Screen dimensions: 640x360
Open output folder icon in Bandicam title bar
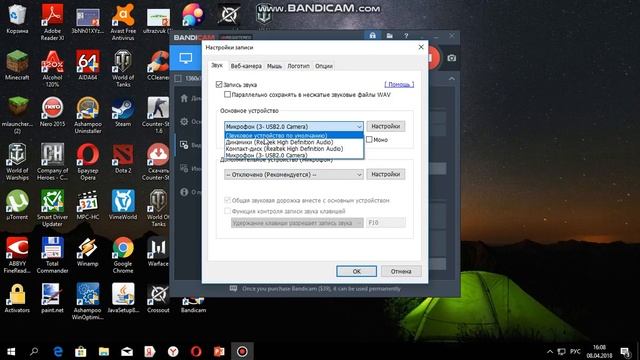click(389, 36)
